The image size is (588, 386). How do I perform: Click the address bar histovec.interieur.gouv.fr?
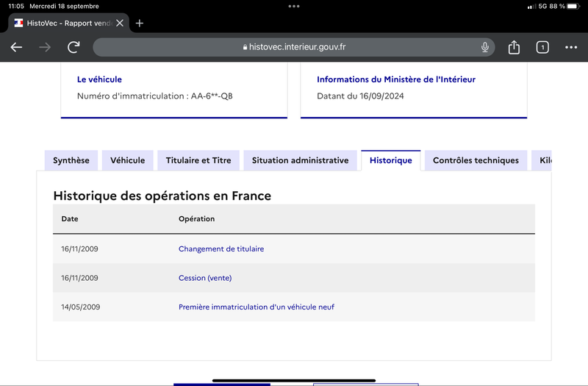click(294, 47)
